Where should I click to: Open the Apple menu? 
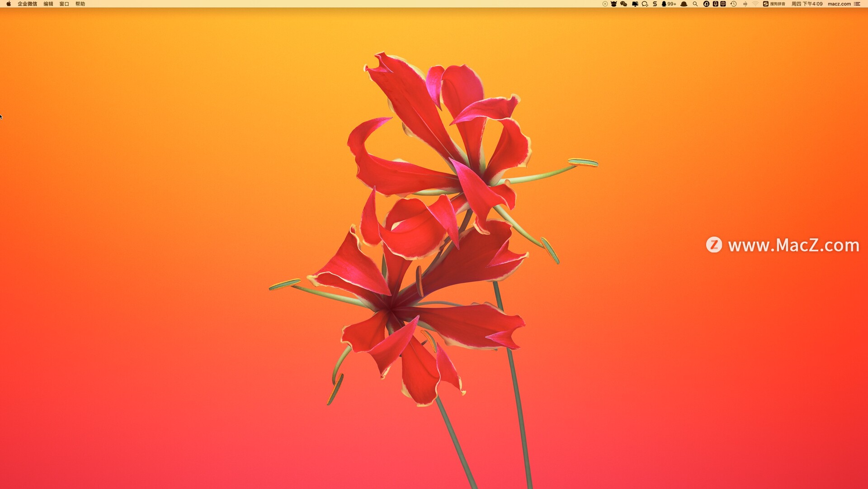click(x=9, y=4)
